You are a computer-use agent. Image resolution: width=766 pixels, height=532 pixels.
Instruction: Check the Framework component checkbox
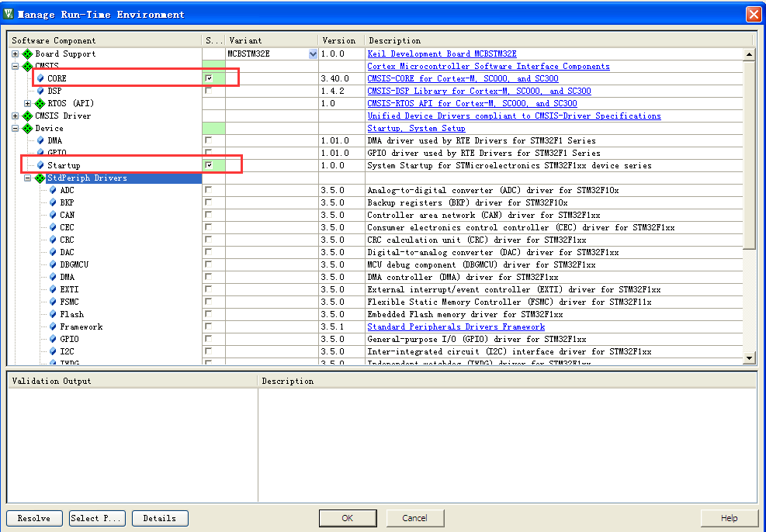click(x=209, y=326)
